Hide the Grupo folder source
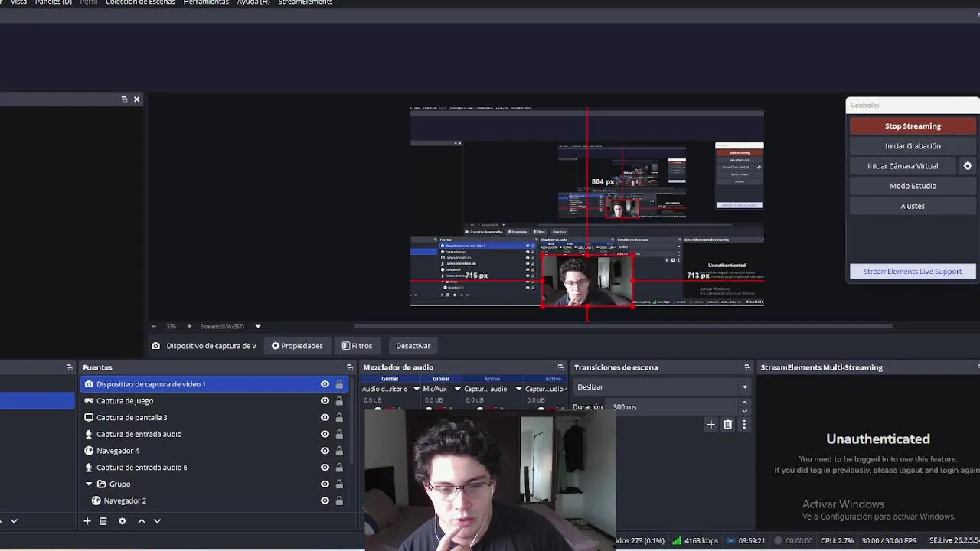980x551 pixels. pos(325,484)
